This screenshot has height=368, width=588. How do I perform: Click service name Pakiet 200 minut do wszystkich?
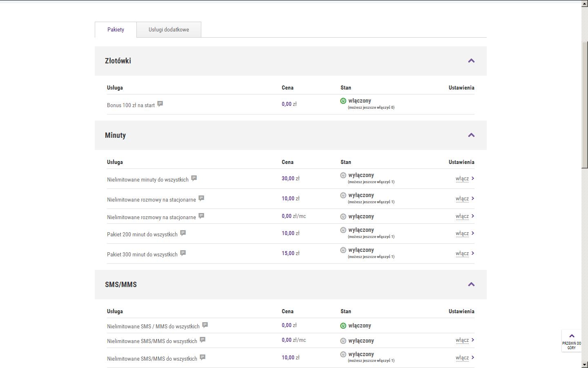point(142,234)
